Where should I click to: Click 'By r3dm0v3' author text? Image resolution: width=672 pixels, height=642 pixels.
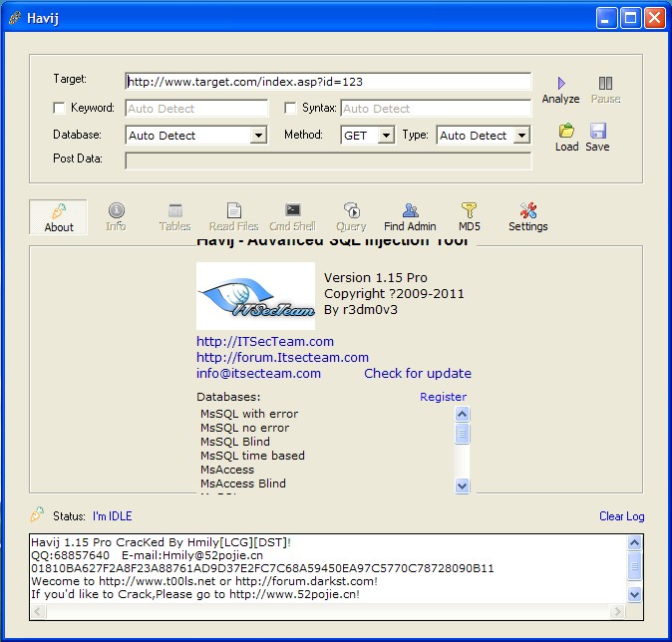[361, 309]
